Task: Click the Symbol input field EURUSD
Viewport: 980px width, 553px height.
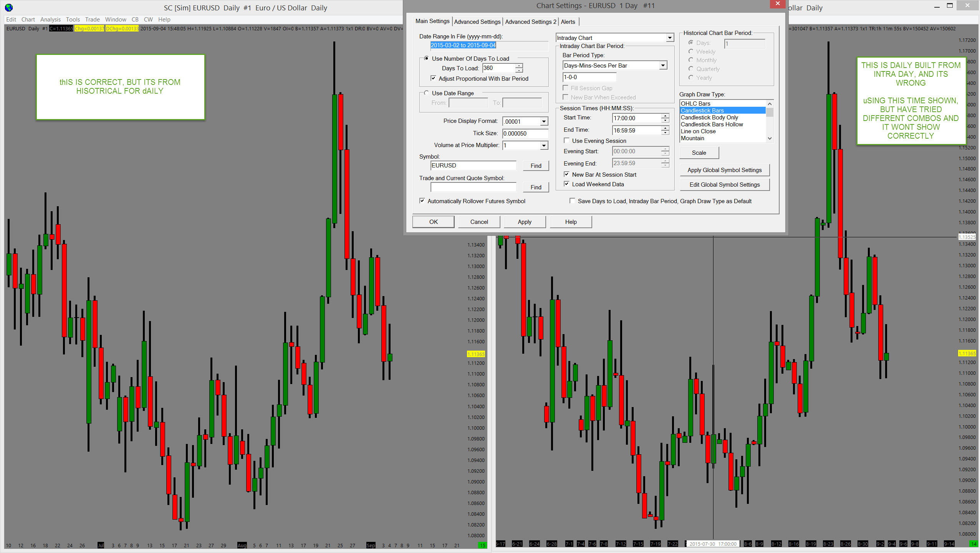Action: 473,166
